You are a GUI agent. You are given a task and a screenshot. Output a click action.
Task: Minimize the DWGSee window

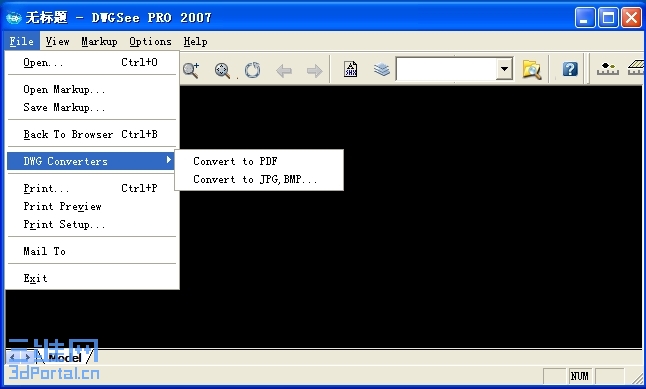(x=585, y=18)
